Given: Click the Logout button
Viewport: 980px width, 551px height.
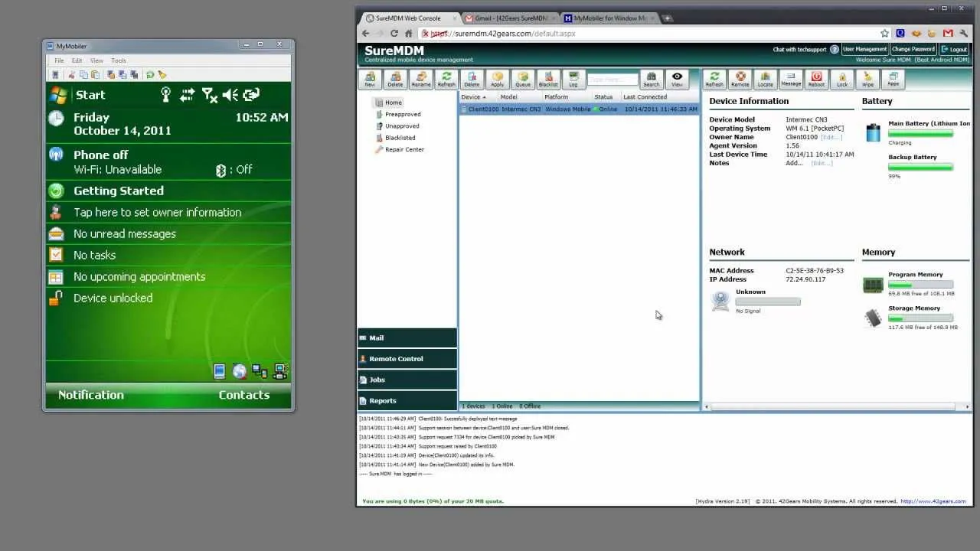Looking at the screenshot, I should click(955, 49).
